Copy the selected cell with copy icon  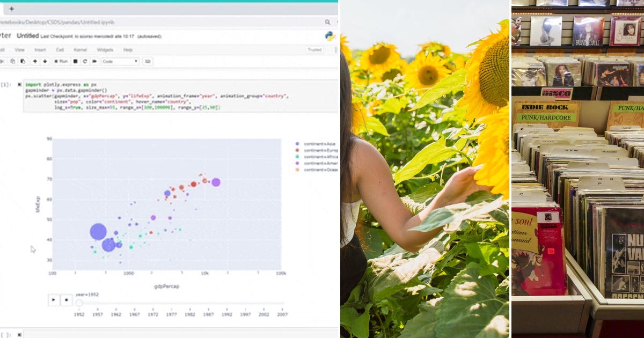click(x=12, y=61)
